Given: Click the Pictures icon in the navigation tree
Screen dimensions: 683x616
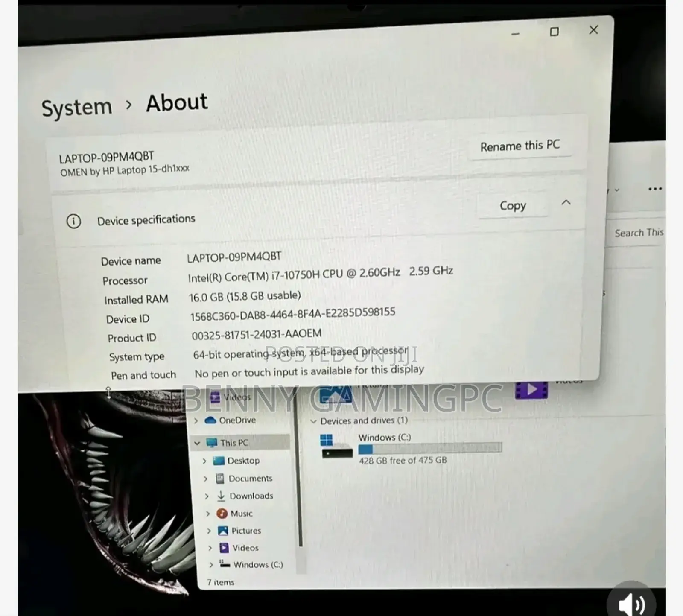Looking at the screenshot, I should [223, 531].
